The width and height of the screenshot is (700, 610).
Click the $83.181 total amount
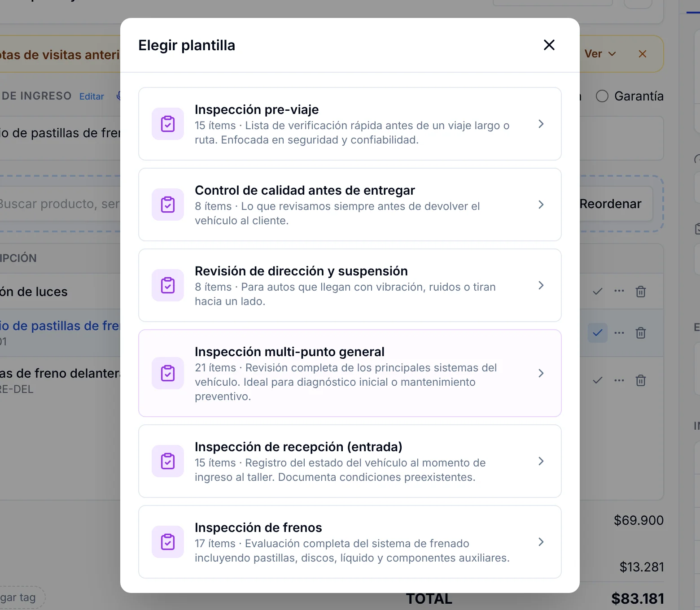[x=638, y=598]
